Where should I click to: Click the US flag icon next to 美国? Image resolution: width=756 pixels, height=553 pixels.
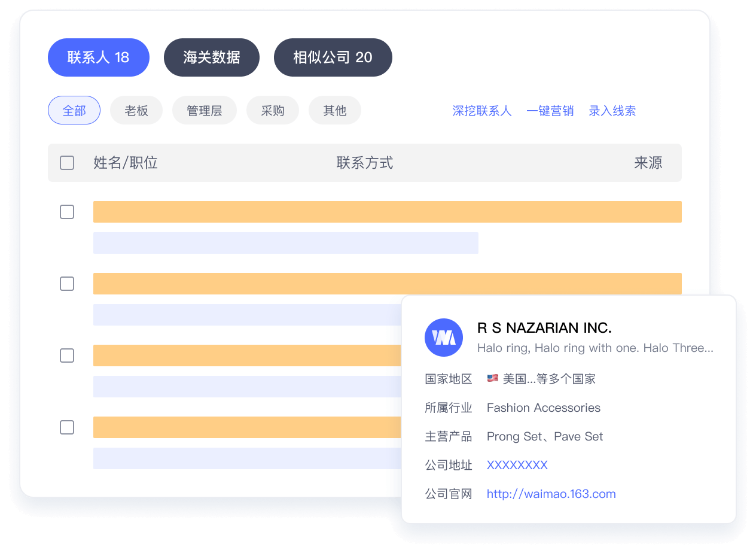click(x=492, y=378)
